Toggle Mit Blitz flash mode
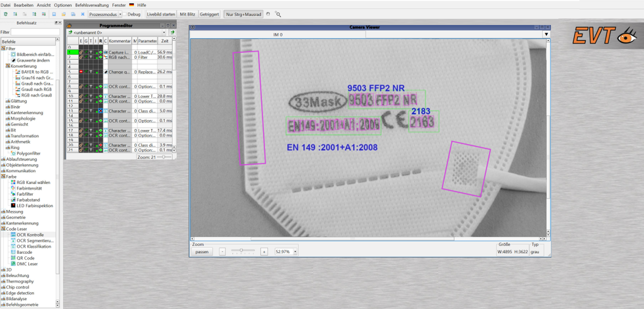This screenshot has width=644, height=309. click(187, 14)
